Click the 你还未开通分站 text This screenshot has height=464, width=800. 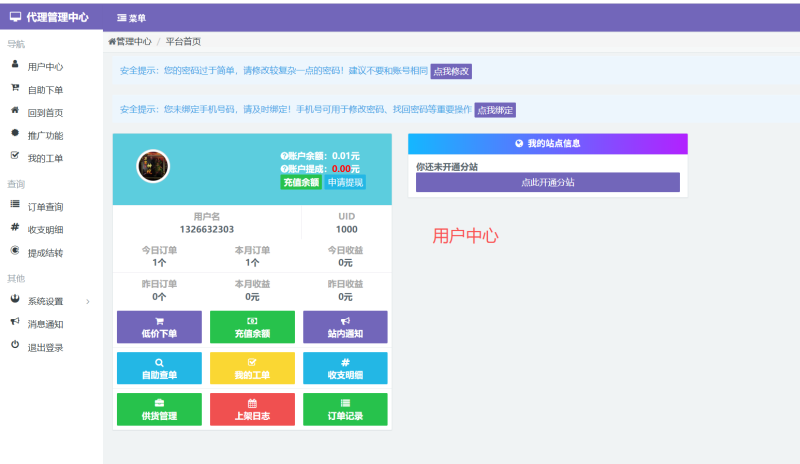[447, 166]
